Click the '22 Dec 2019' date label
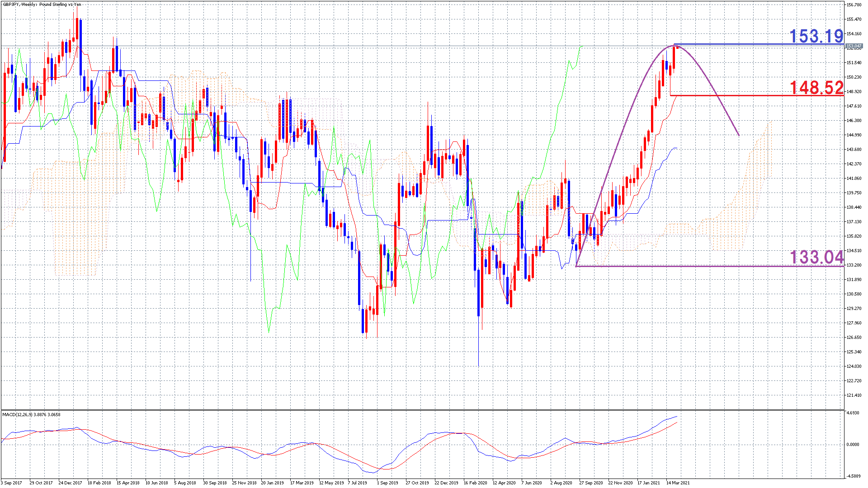Viewport: 868px width, 488px height. tap(446, 483)
